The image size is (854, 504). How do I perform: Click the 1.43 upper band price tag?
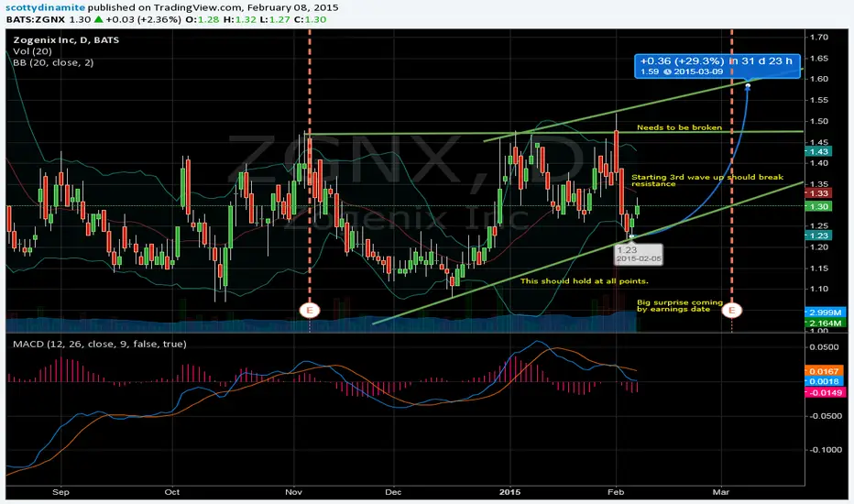818,151
